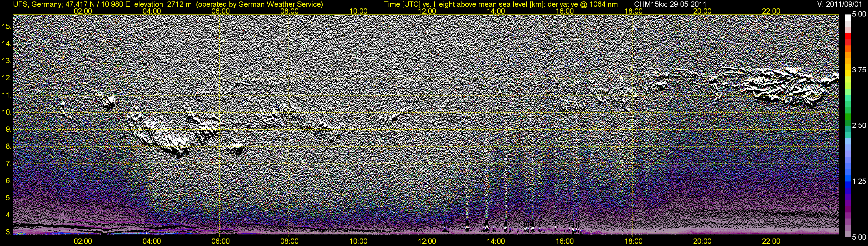Click the top axis 02:00 time label
868x246 pixels.
[83, 11]
